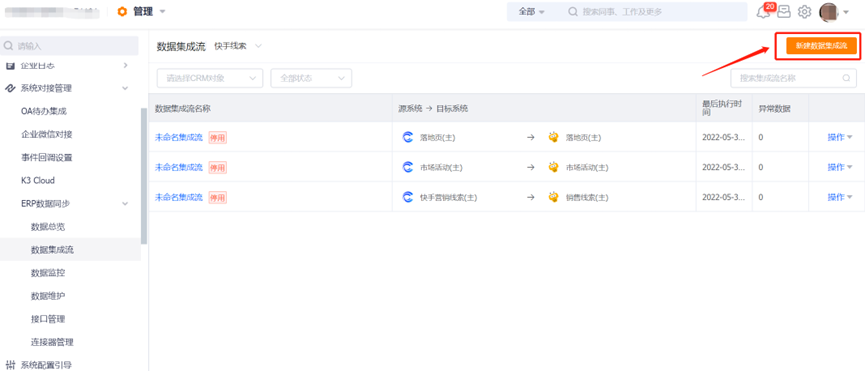Open the notification bell icon
The width and height of the screenshot is (865, 371).
point(763,12)
